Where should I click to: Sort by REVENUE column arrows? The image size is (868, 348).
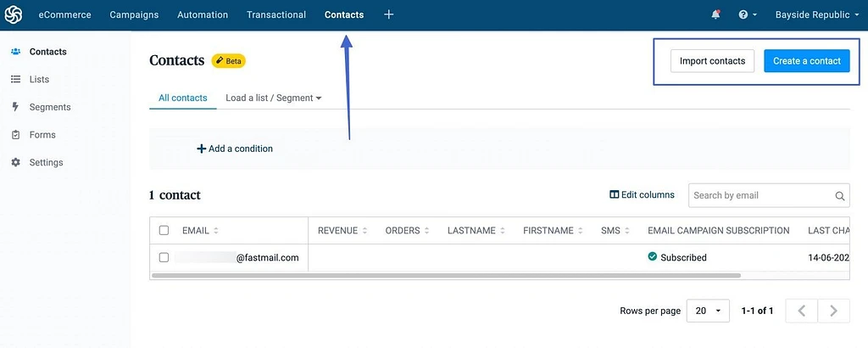click(x=364, y=231)
